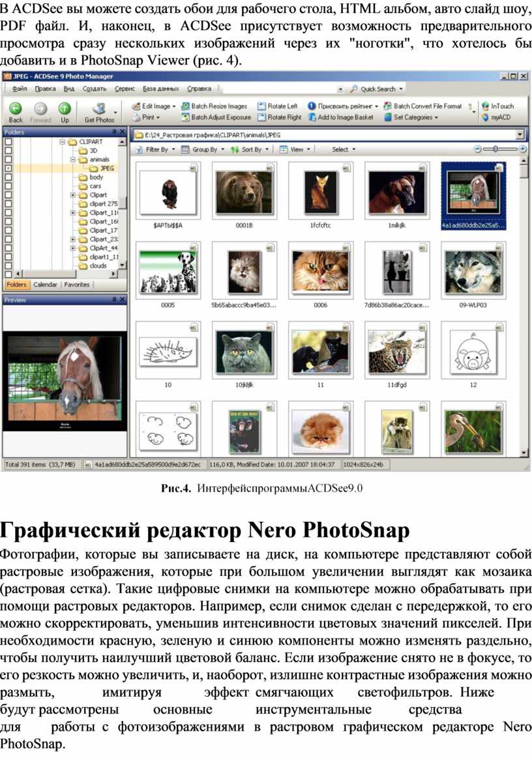Go up one folder level
The width and height of the screenshot is (532, 760).
pyautogui.click(x=65, y=111)
